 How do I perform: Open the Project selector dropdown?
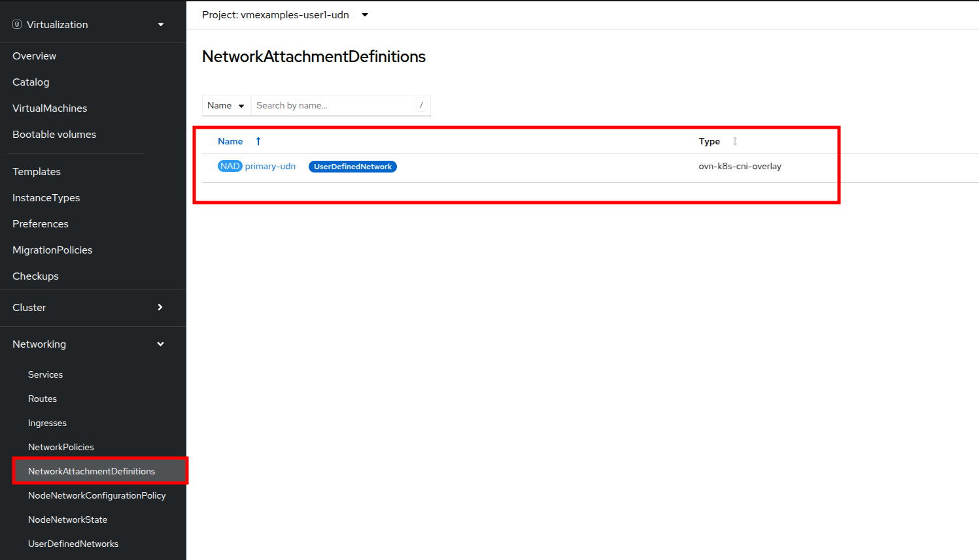pyautogui.click(x=365, y=15)
